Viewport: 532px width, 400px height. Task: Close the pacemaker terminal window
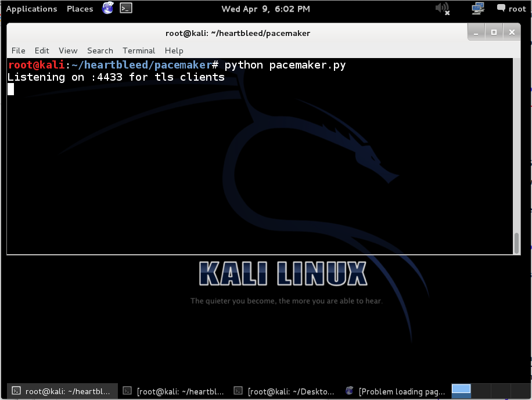(512, 33)
